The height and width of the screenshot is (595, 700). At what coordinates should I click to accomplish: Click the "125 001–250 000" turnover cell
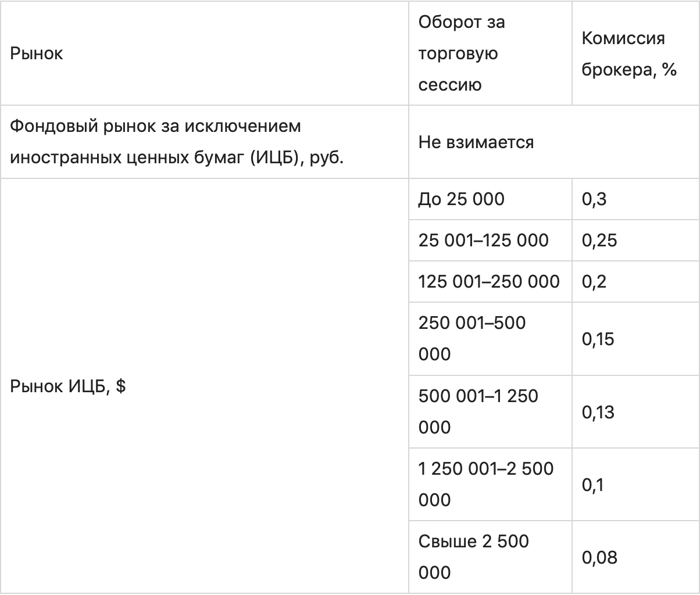coord(488,281)
